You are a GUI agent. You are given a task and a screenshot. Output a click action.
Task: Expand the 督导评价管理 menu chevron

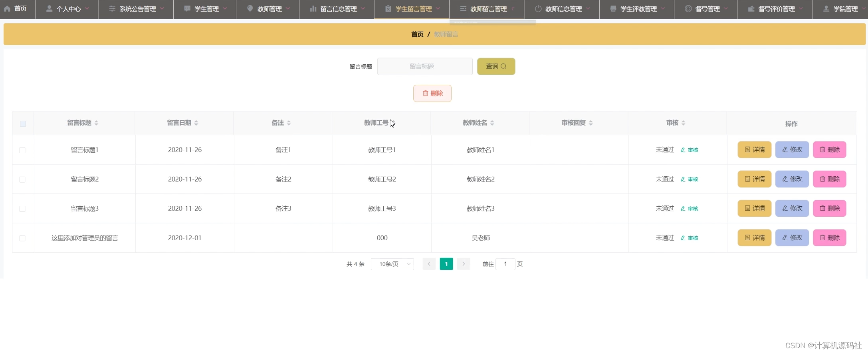(x=801, y=8)
